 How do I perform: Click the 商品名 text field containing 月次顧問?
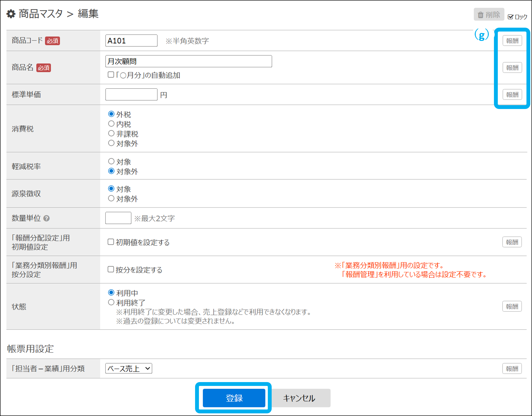pyautogui.click(x=189, y=61)
